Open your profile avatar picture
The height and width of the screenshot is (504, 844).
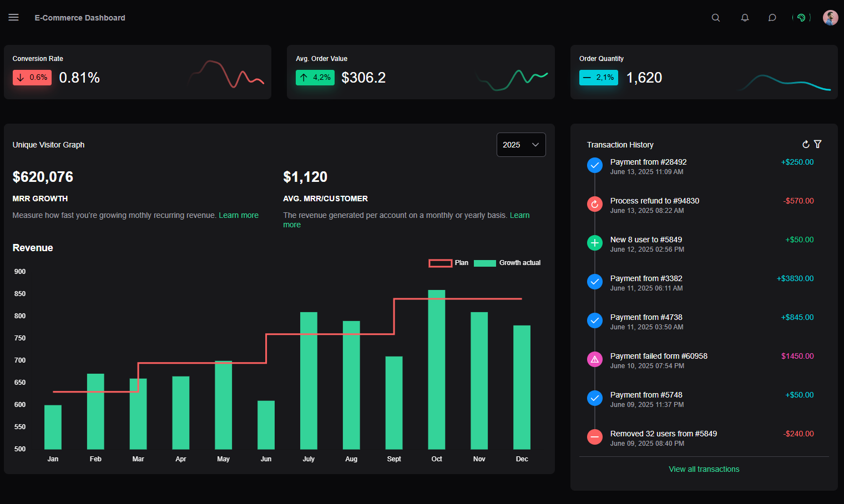tap(830, 17)
